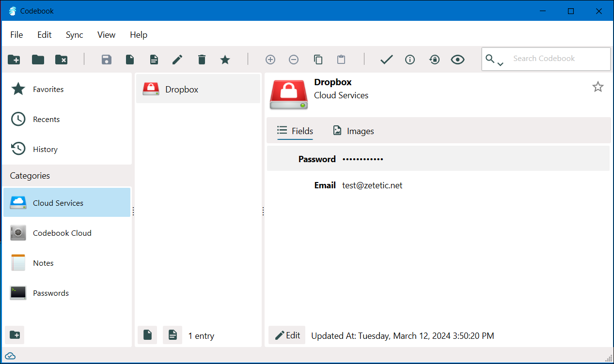Viewport: 614px width, 364px height.
Task: Click the new entry button beside '1 entry'
Action: point(147,335)
